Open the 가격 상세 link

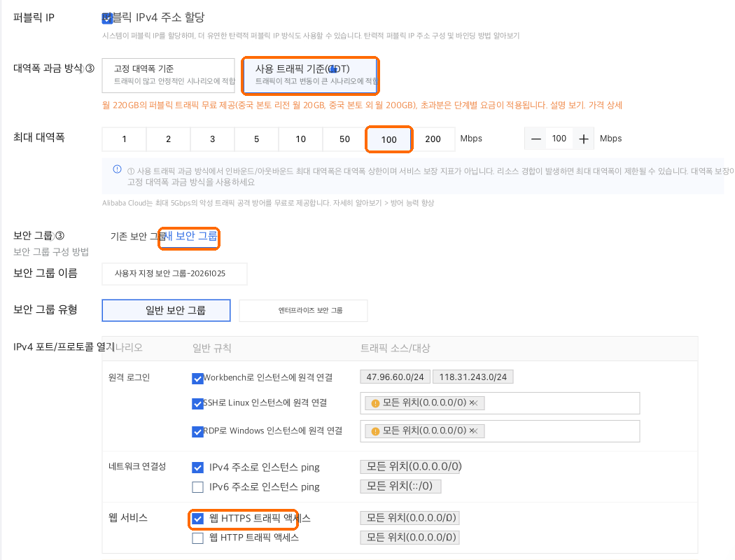(605, 105)
